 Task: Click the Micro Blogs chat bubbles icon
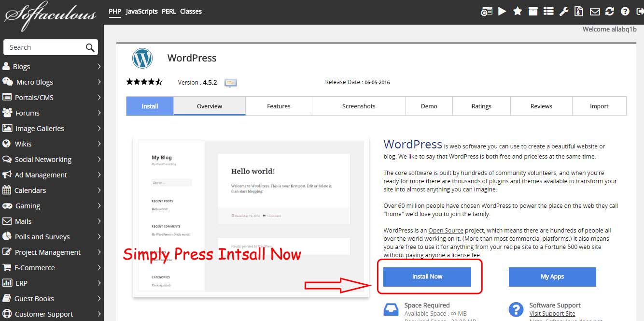tap(7, 82)
